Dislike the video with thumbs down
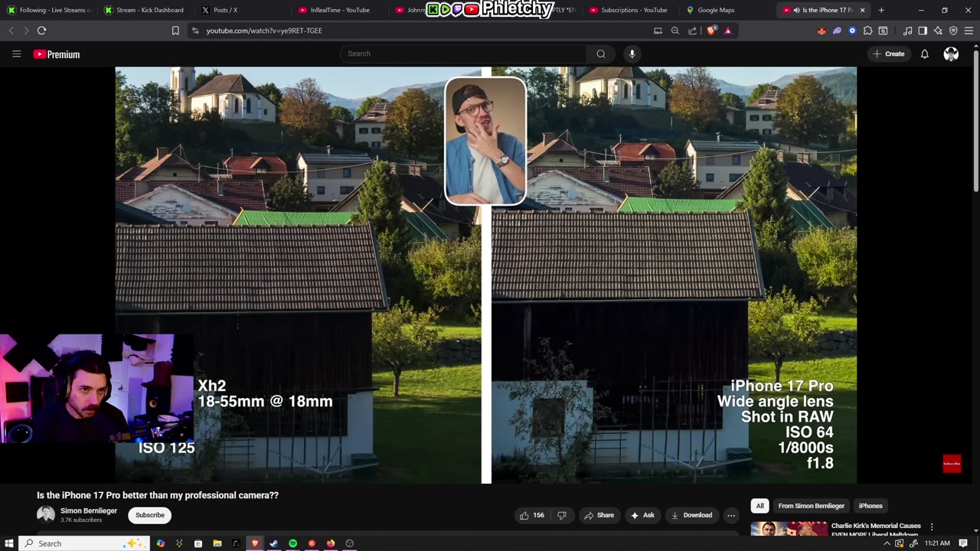The height and width of the screenshot is (551, 980). click(561, 515)
